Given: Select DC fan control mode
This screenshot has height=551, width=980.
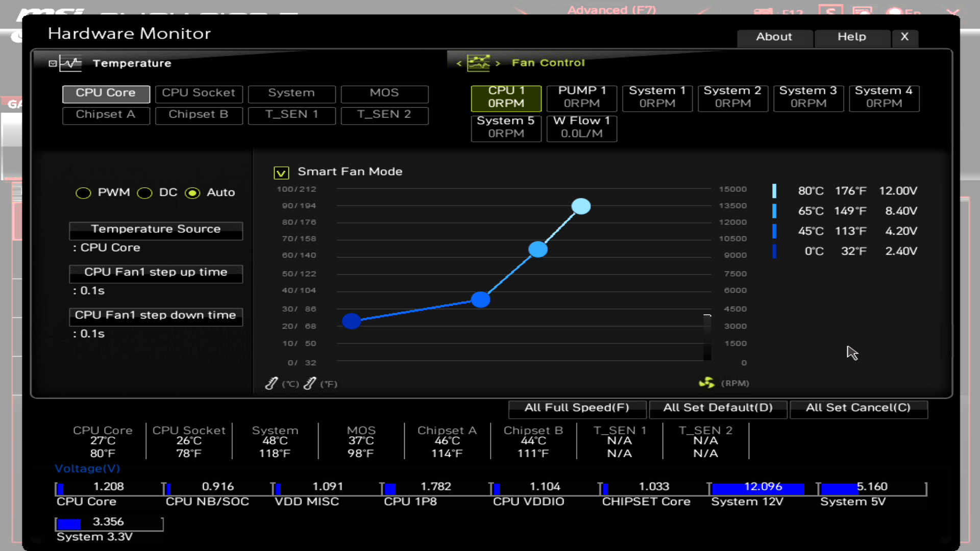Looking at the screenshot, I should [x=144, y=192].
